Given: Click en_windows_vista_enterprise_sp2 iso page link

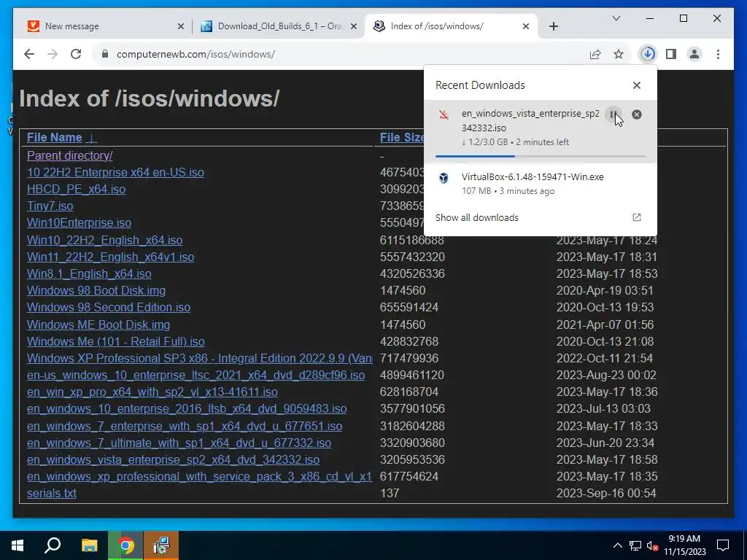Looking at the screenshot, I should coord(173,459).
